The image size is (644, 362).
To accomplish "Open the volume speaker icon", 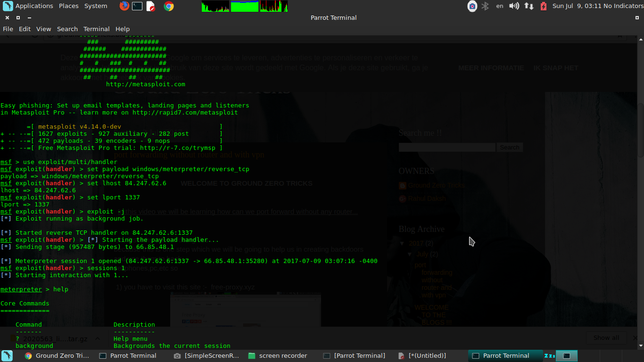I will (514, 6).
